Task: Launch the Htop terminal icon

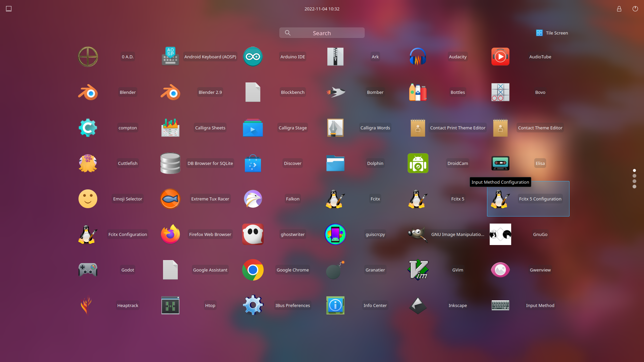Action: [170, 305]
